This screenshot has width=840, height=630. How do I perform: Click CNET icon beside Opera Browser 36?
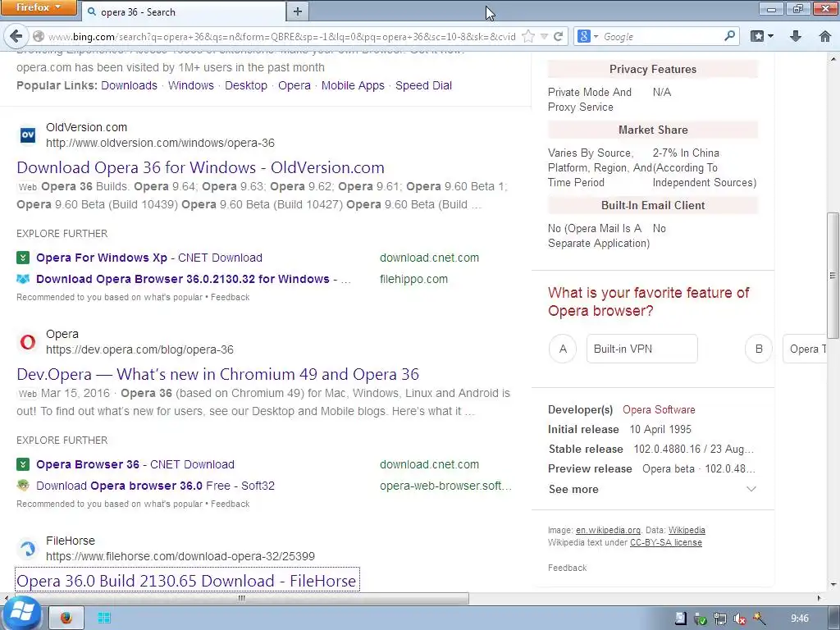(x=22, y=464)
